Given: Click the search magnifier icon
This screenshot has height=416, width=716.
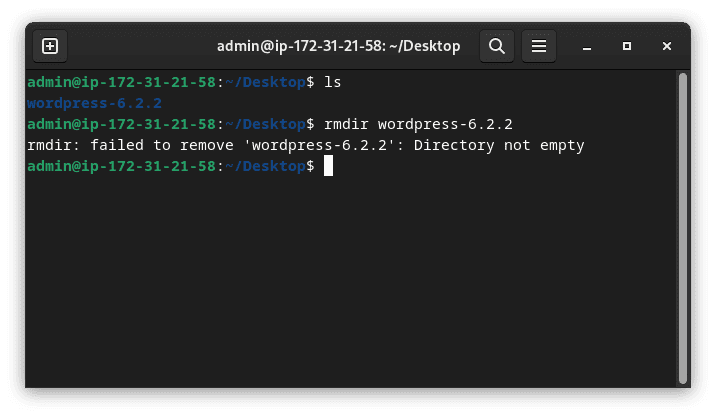Looking at the screenshot, I should click(x=497, y=46).
